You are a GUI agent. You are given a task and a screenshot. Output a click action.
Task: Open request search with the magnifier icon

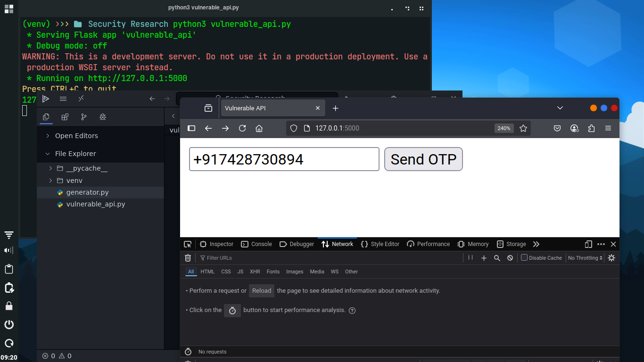click(x=496, y=258)
